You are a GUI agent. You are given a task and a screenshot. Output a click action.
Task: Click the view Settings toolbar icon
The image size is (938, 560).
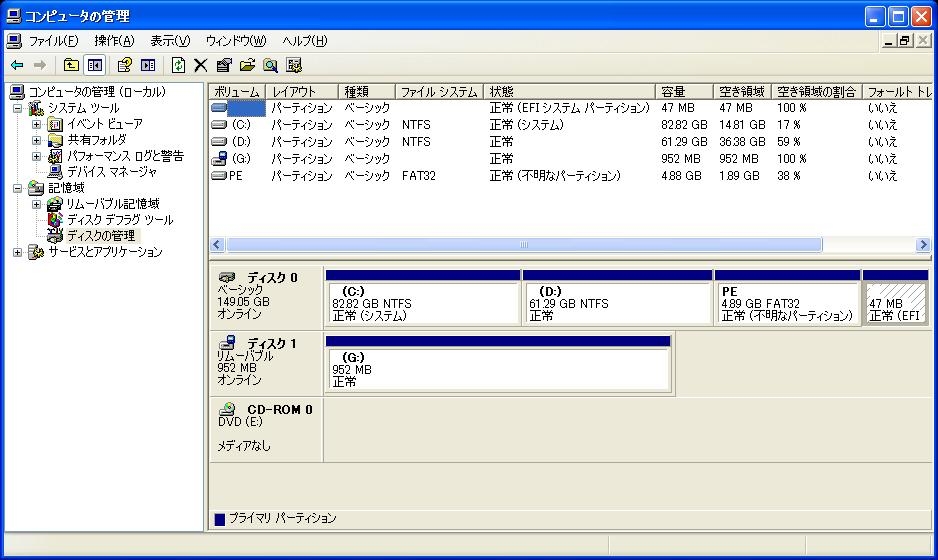tap(294, 65)
